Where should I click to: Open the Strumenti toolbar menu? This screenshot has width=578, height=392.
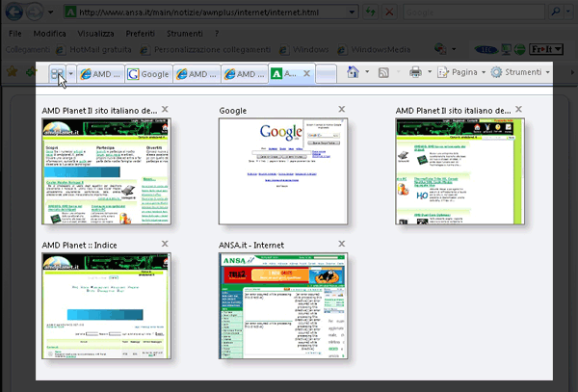[x=520, y=72]
